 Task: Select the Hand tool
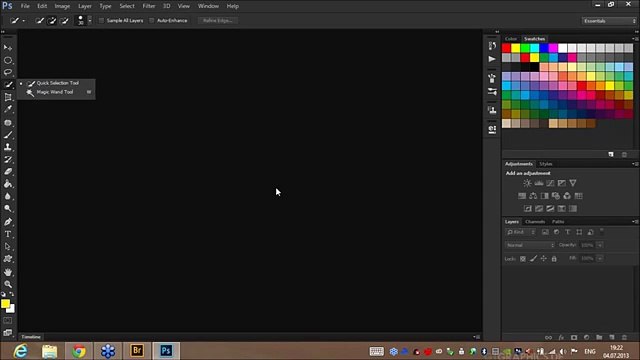tap(8, 272)
